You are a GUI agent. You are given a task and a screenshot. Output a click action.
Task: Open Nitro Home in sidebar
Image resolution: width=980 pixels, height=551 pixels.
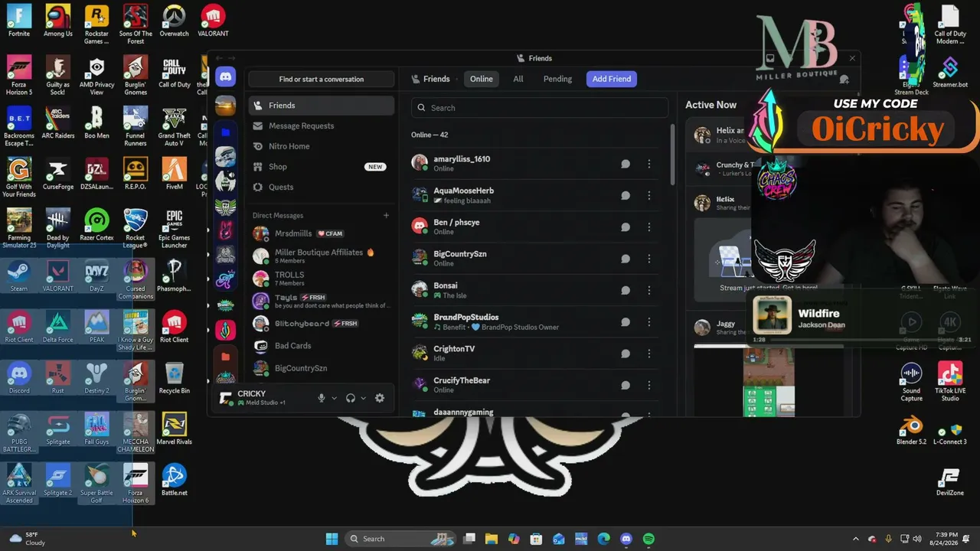point(322,146)
